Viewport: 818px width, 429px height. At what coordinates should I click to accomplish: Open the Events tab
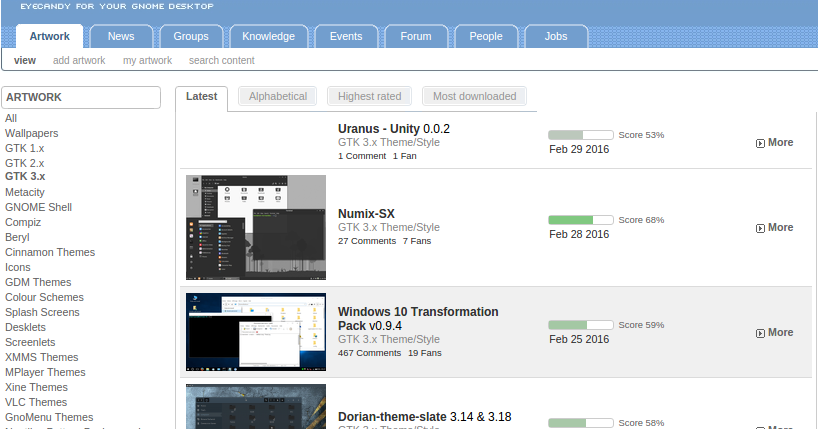pyautogui.click(x=346, y=37)
